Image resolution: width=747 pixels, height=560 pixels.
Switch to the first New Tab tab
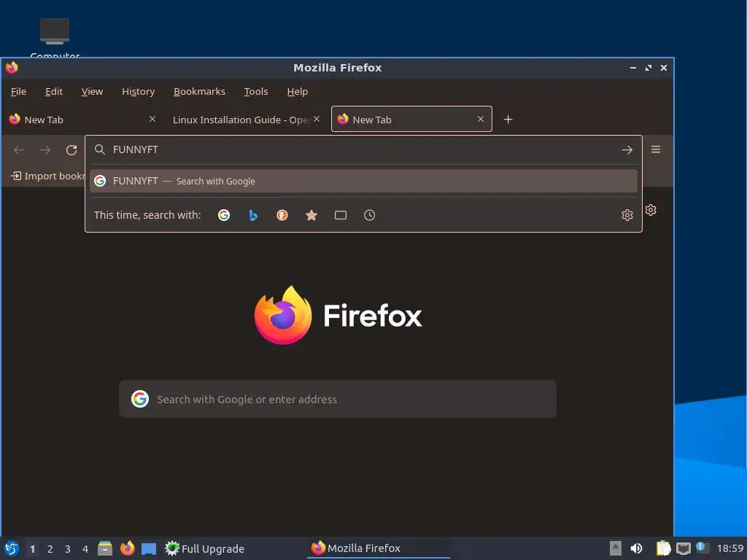coord(82,120)
